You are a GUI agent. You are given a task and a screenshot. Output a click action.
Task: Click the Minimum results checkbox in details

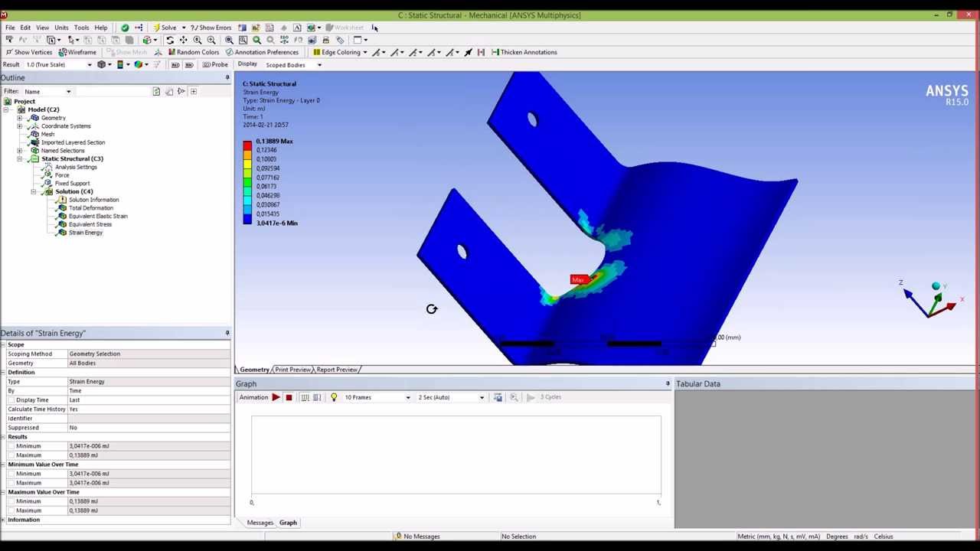pyautogui.click(x=11, y=446)
